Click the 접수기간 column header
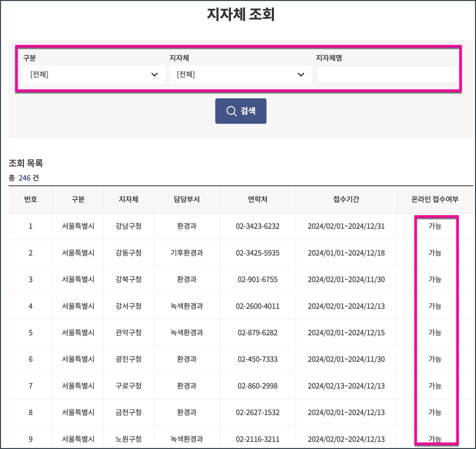The height and width of the screenshot is (449, 476). click(x=346, y=199)
